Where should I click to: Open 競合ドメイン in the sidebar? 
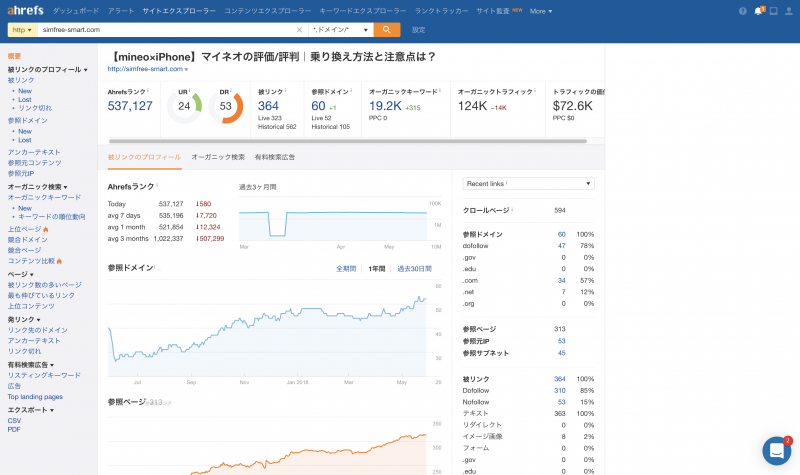tap(28, 240)
